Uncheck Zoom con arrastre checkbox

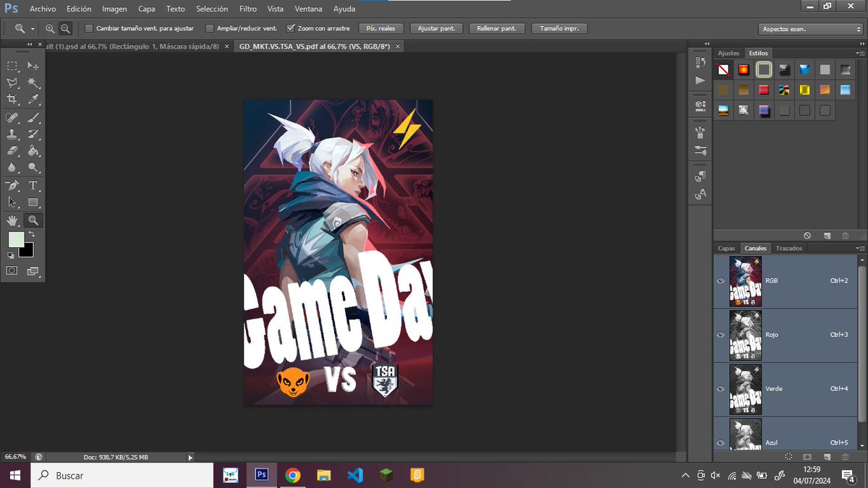click(291, 29)
